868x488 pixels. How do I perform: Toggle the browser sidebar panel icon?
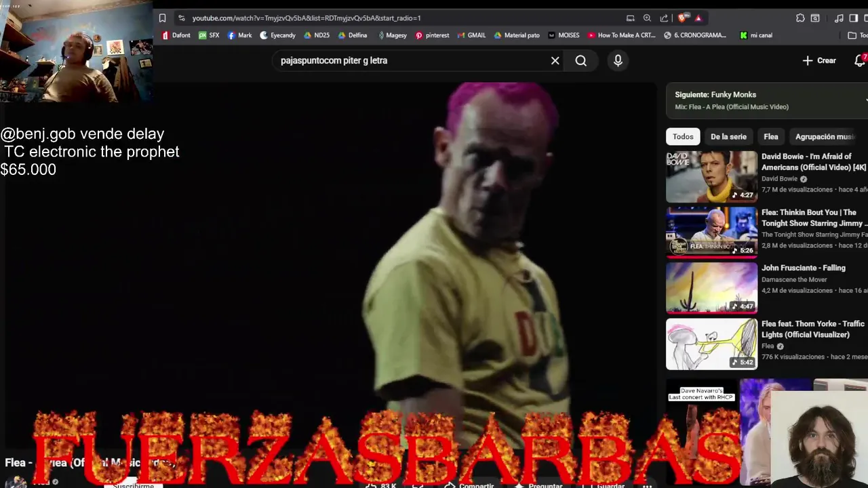click(x=854, y=18)
